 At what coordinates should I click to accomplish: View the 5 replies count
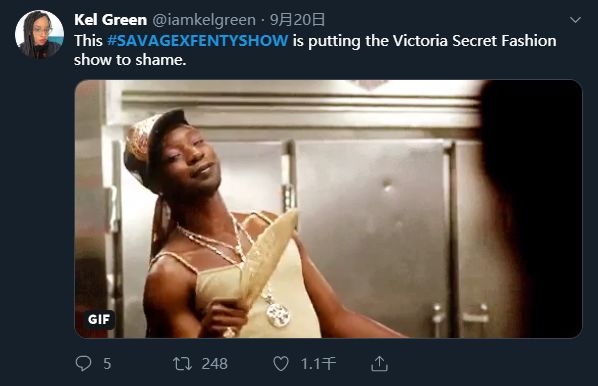click(x=107, y=364)
